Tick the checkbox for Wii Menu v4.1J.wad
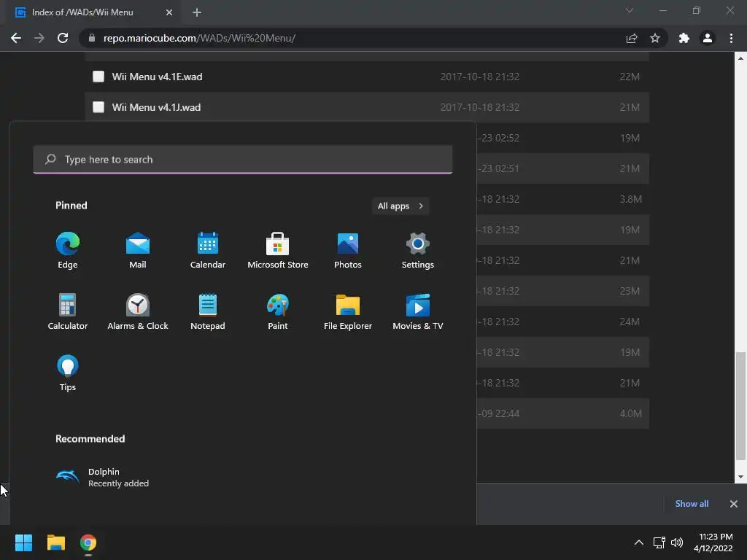 (98, 107)
